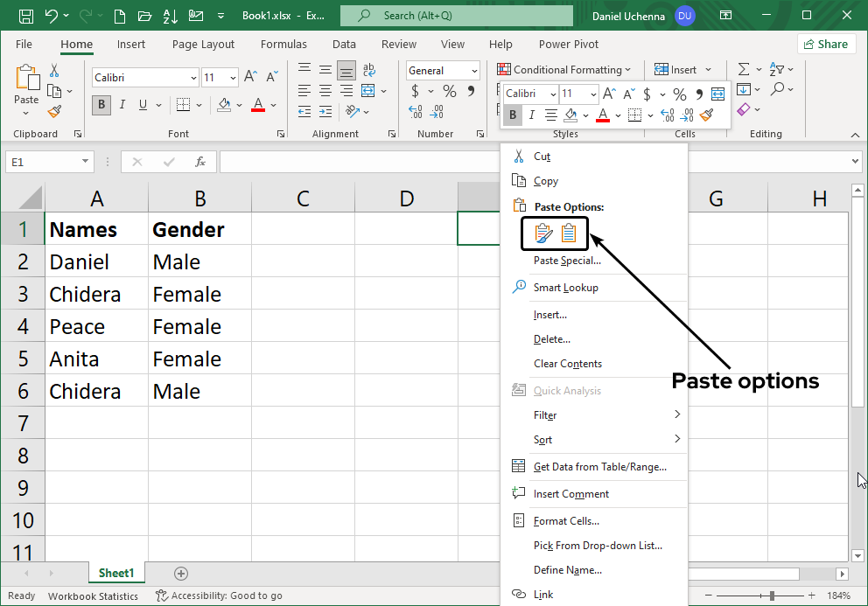Click the Increase Font Size icon in the ribbon

pyautogui.click(x=251, y=78)
